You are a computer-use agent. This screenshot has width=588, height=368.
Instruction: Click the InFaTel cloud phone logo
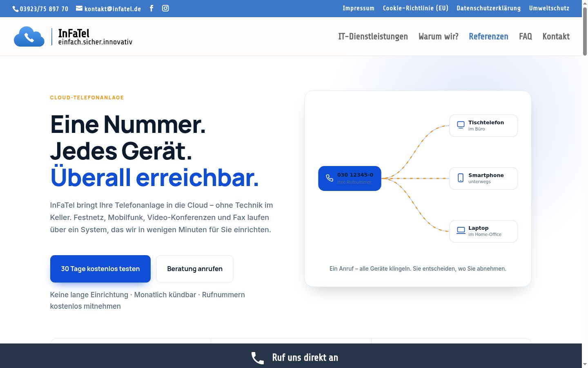[x=29, y=36]
